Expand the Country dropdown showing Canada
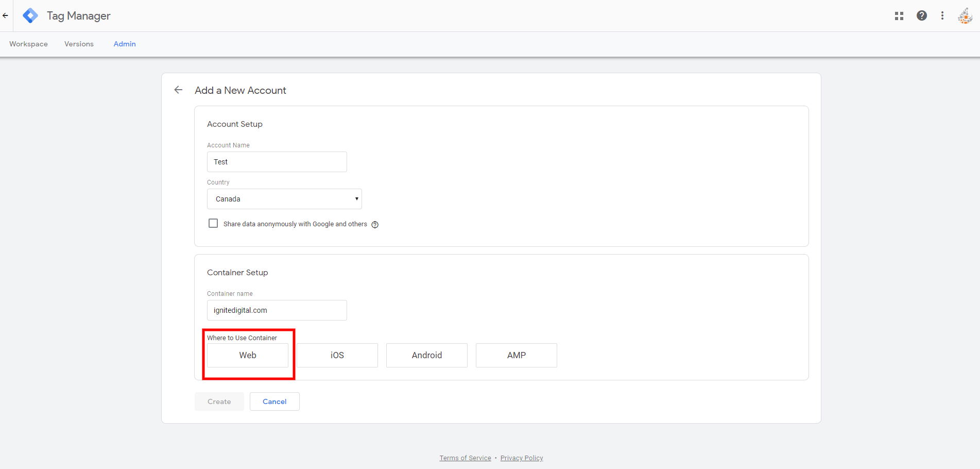 click(x=284, y=199)
